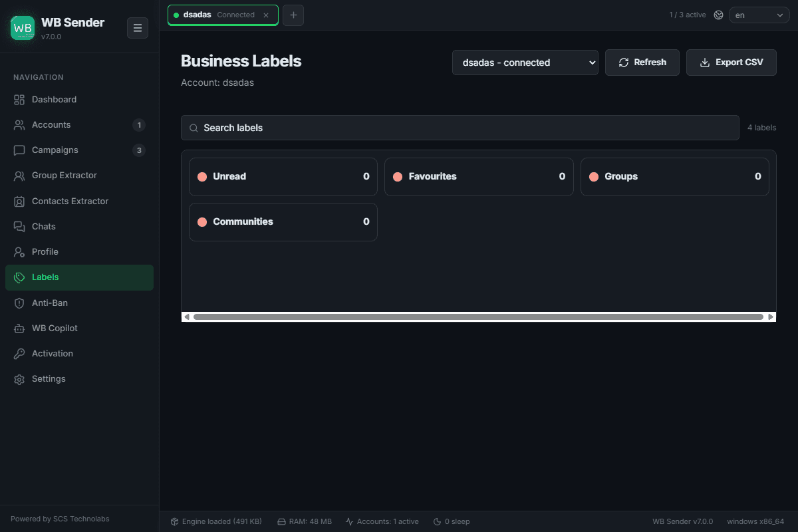Click the Accounts people icon
Screen dimensions: 798x532
pos(19,125)
